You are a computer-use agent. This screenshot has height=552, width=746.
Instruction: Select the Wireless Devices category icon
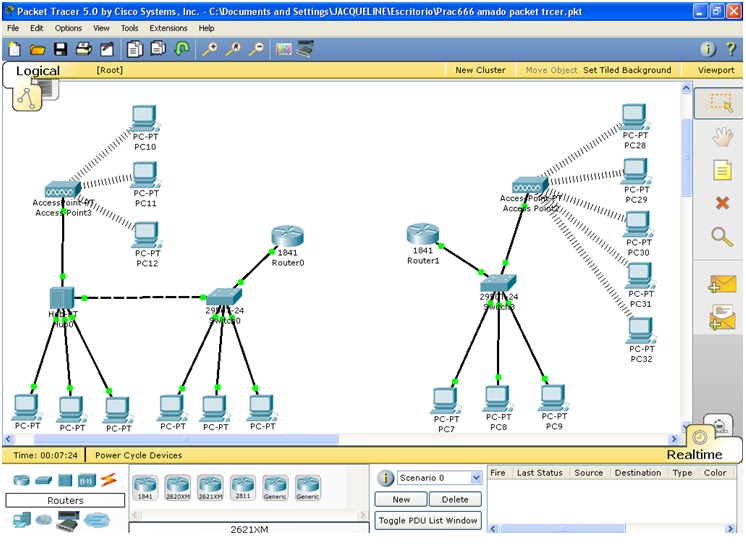87,481
